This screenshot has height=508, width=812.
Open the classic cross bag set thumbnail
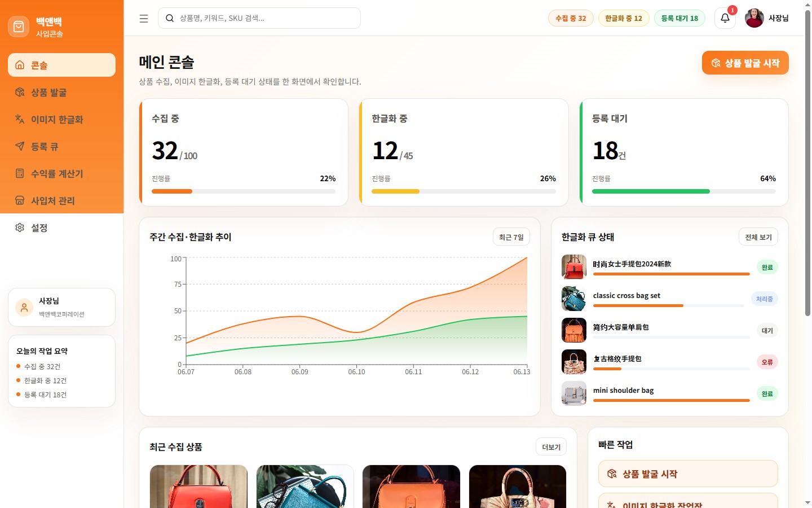(574, 299)
